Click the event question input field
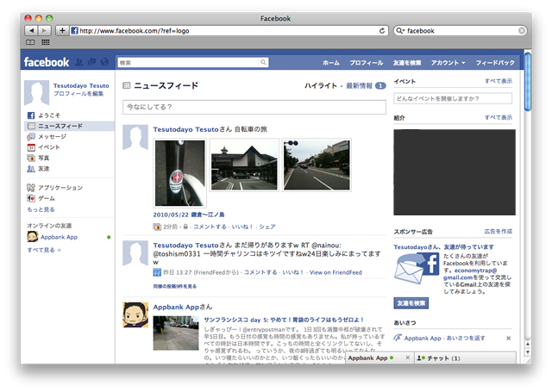 (x=453, y=98)
